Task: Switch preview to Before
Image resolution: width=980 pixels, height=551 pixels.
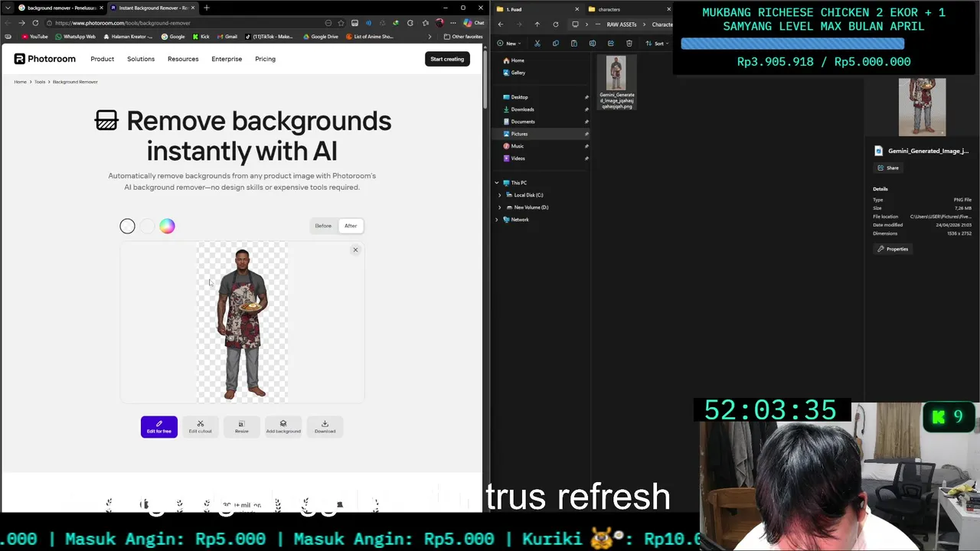Action: tap(323, 226)
